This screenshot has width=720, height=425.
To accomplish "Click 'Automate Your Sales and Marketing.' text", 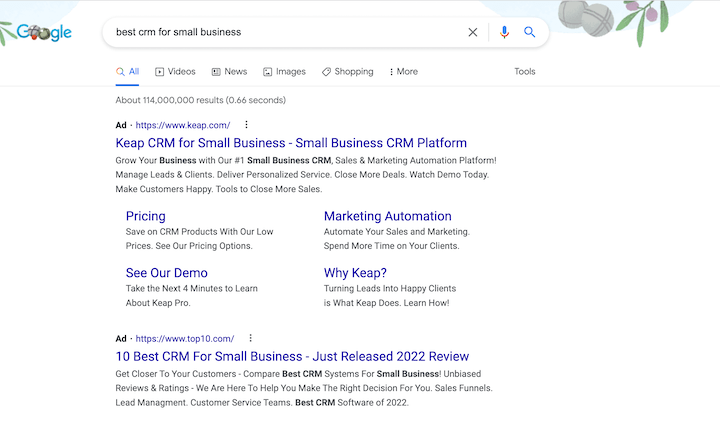I will (x=397, y=232).
